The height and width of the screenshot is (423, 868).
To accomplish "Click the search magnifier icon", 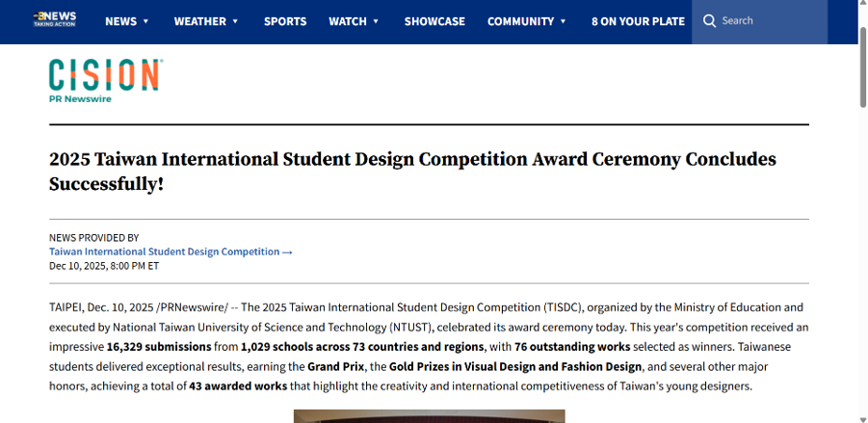I will 710,21.
